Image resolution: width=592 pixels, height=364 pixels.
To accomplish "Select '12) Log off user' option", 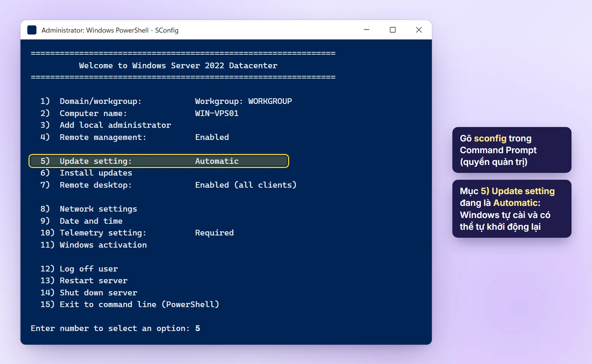I will pyautogui.click(x=79, y=269).
